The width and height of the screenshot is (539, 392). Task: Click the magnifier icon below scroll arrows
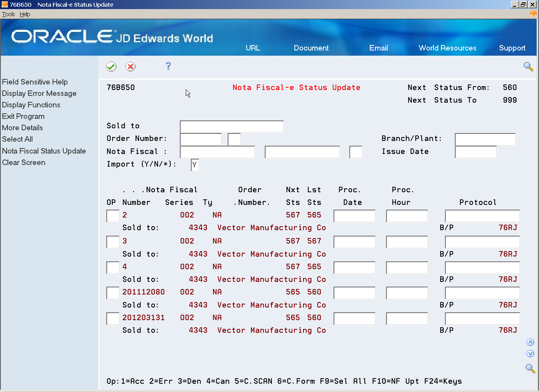(x=530, y=369)
